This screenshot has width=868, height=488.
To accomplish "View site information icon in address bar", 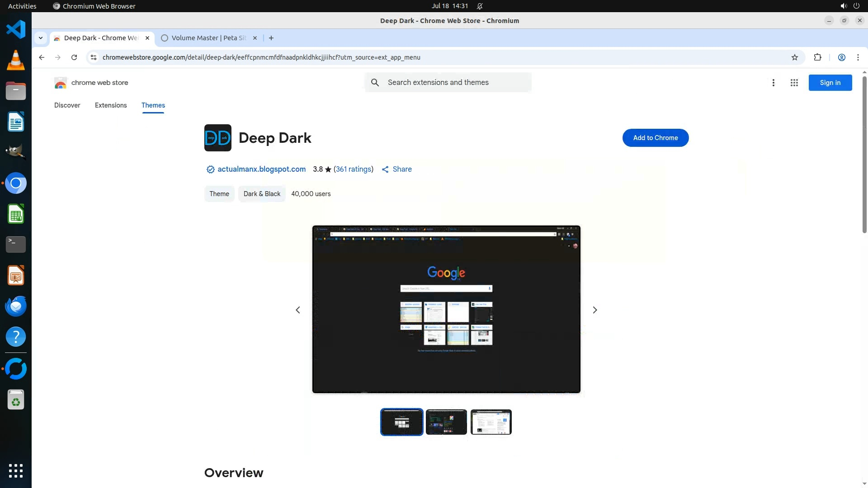I will click(94, 57).
